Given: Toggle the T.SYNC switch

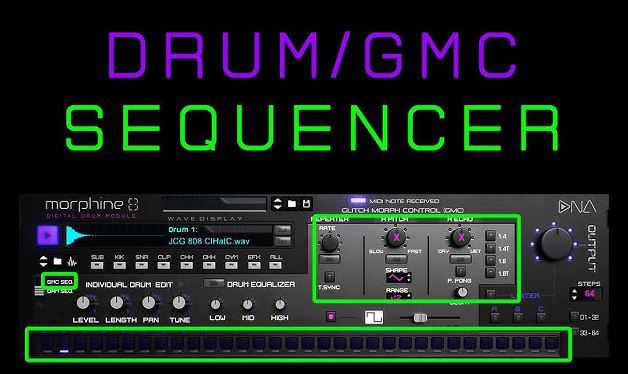Looking at the screenshot, I should tap(330, 277).
